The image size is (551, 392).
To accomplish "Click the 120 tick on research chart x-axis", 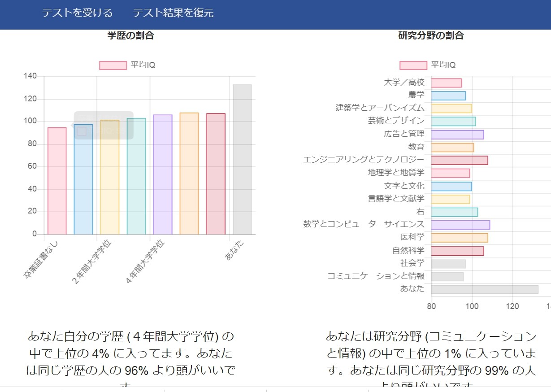I will (x=512, y=306).
